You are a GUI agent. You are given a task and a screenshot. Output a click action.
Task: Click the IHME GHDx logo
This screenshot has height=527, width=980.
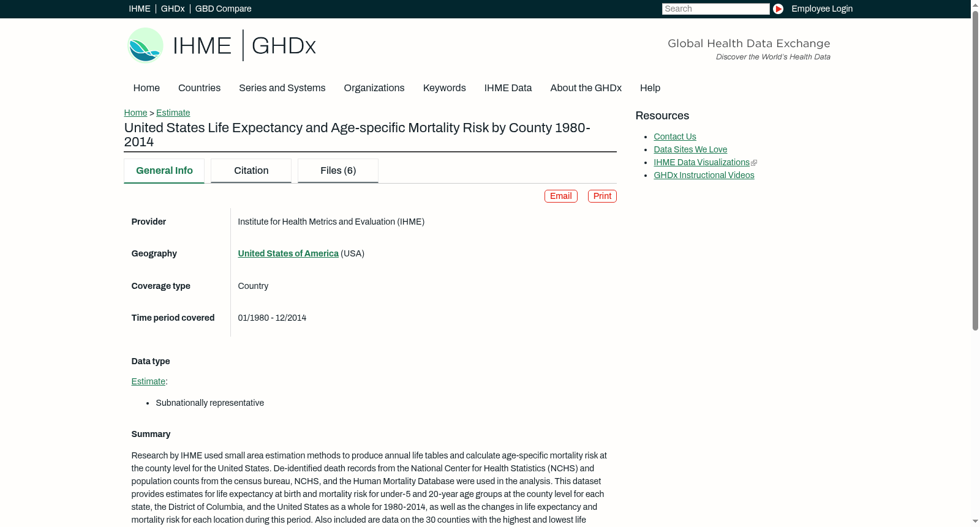click(221, 45)
